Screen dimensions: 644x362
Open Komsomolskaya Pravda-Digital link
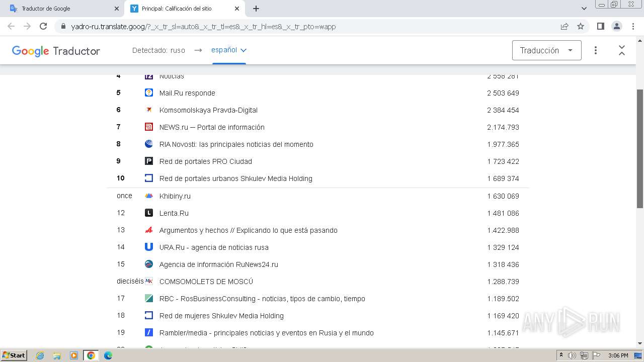(208, 110)
